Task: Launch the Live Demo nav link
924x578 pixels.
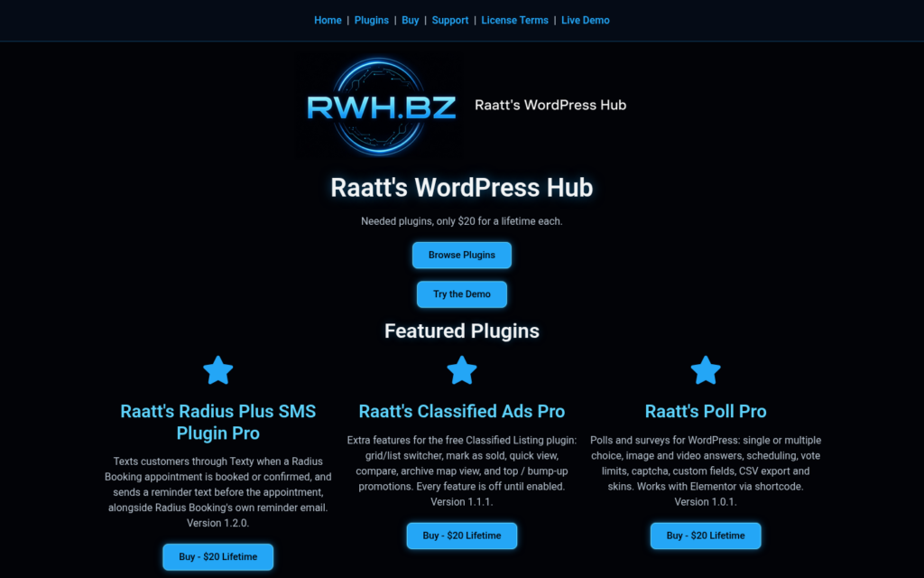Action: click(x=585, y=20)
